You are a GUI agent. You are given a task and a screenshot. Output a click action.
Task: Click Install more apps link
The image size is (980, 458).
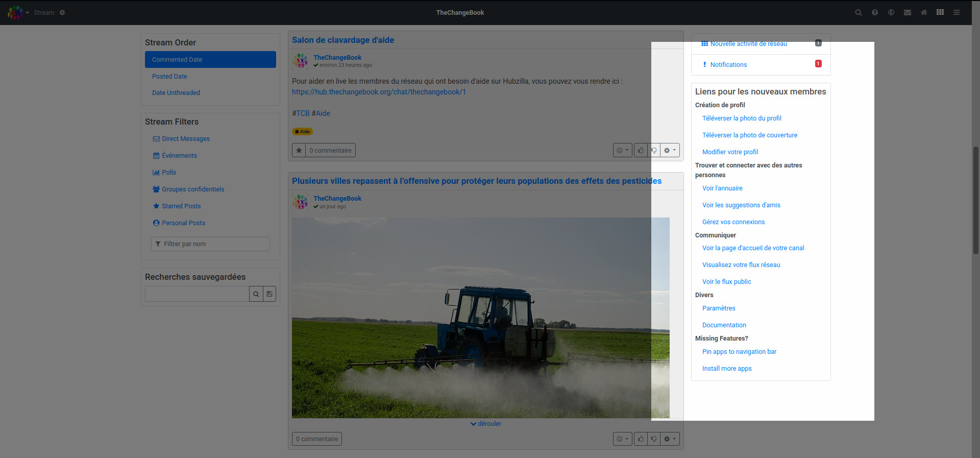point(727,369)
